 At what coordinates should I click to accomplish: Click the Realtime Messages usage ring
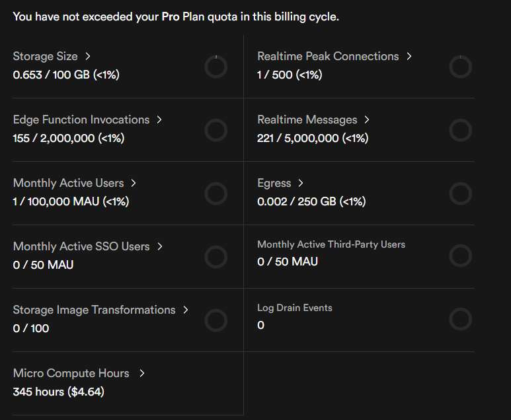tap(460, 130)
